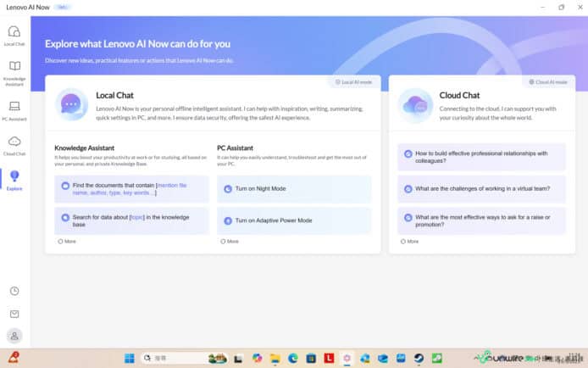This screenshot has height=368, width=588.
Task: Open the user profile avatar icon
Action: tap(14, 336)
